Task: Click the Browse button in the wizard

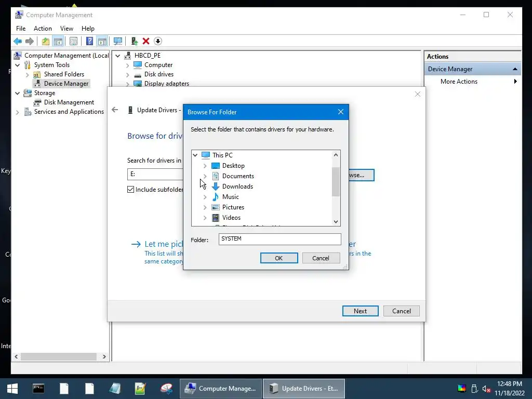Action: 361,175
